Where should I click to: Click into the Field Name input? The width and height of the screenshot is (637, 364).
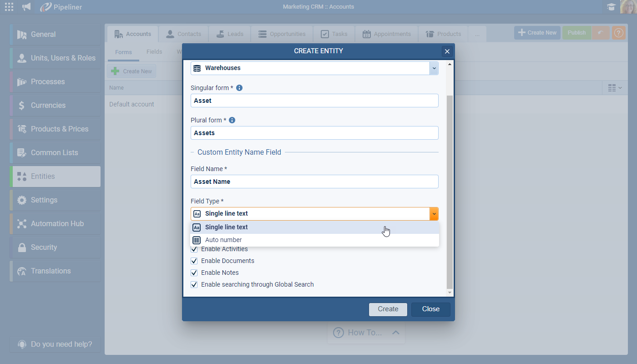(x=314, y=182)
